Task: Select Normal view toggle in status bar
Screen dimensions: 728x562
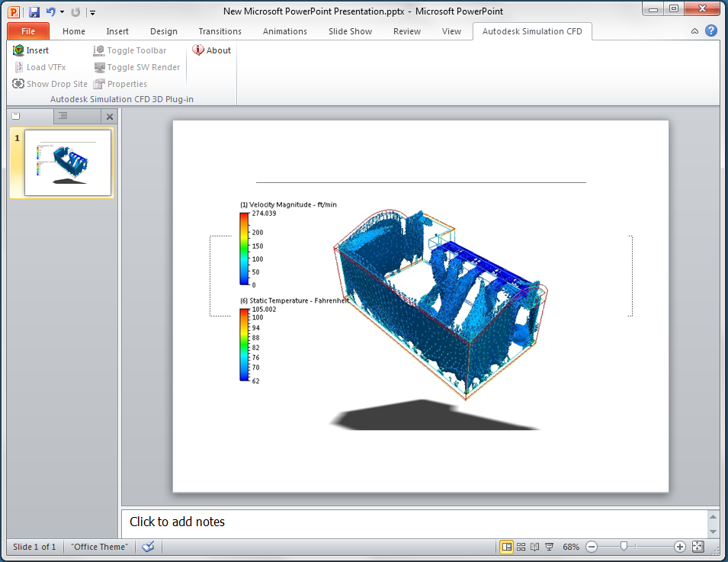Action: pyautogui.click(x=506, y=547)
